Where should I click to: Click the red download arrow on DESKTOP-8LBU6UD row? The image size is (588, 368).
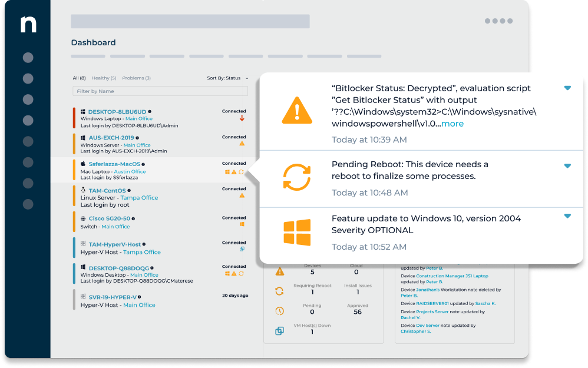(x=242, y=117)
